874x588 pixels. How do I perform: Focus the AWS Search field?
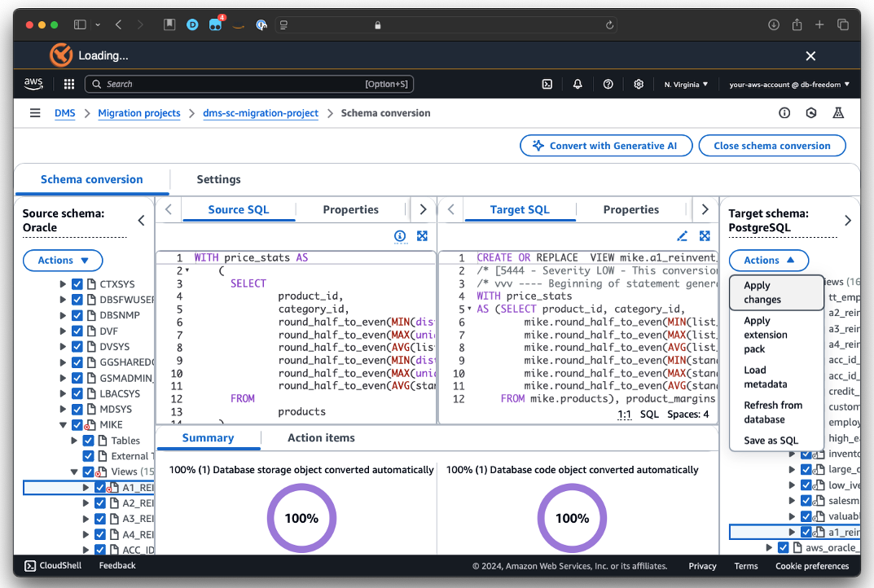click(x=249, y=84)
